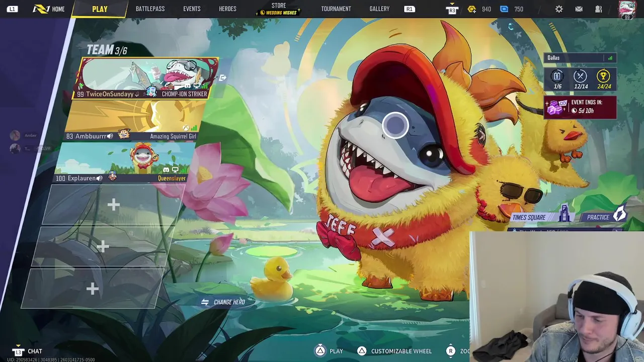Open the Heroes tab
Image resolution: width=644 pixels, height=362 pixels.
point(227,9)
